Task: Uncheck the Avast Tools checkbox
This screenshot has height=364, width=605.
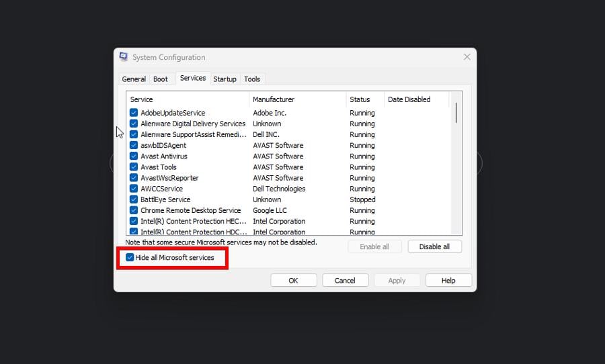Action: pos(134,167)
